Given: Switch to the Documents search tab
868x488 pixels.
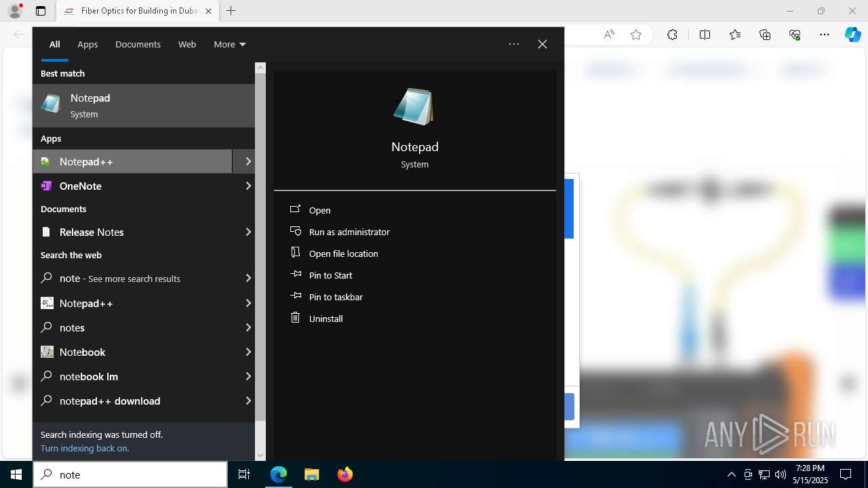Looking at the screenshot, I should [138, 44].
